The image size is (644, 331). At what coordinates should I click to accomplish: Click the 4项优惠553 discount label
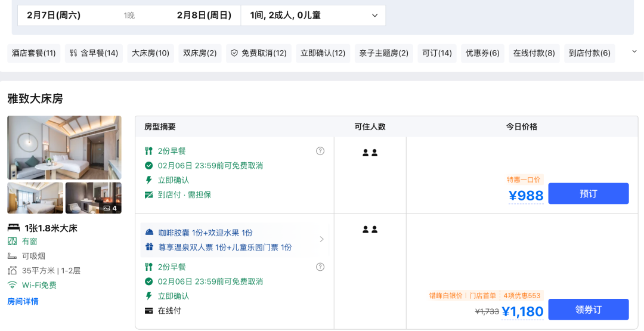click(522, 295)
